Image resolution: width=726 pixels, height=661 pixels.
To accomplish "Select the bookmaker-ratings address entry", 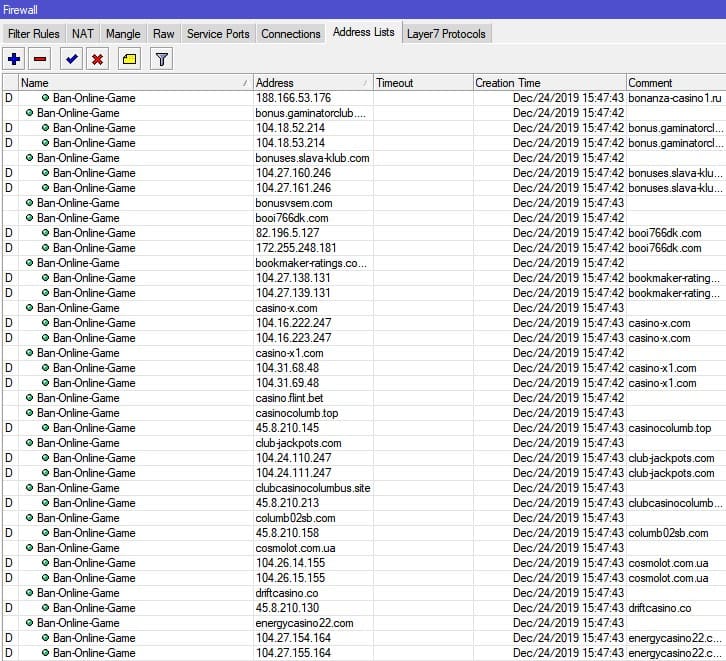I will click(x=311, y=263).
